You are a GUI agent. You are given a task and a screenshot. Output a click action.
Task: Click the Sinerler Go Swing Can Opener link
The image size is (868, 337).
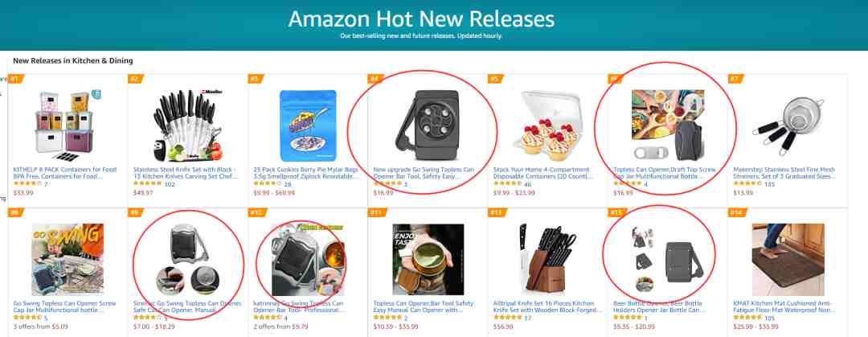pyautogui.click(x=187, y=307)
